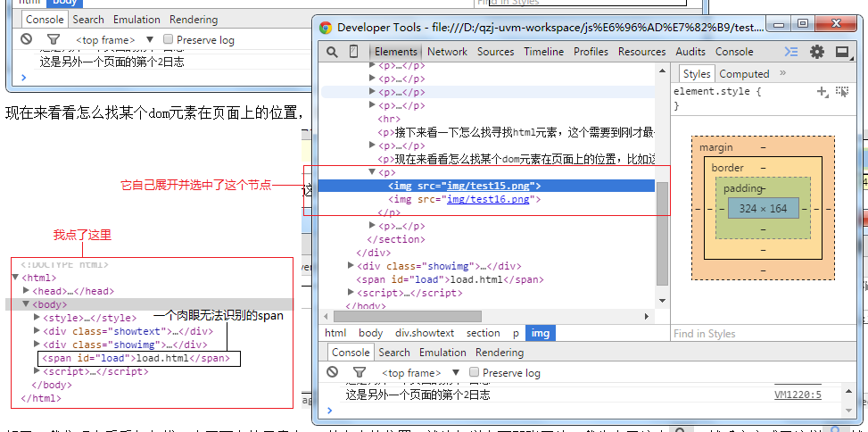Viewport: 868px width, 432px height.
Task: Click section breadcrumb in path bar
Action: (484, 333)
